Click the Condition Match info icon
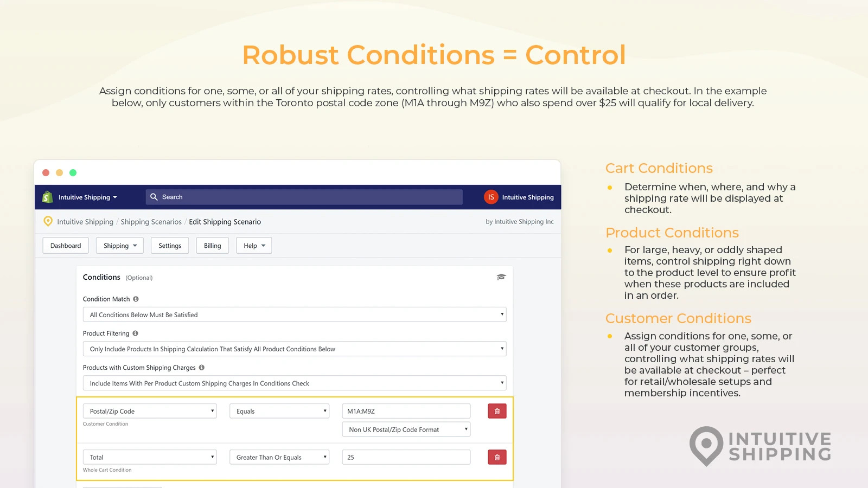Screen dimensions: 868x488 click(136, 299)
